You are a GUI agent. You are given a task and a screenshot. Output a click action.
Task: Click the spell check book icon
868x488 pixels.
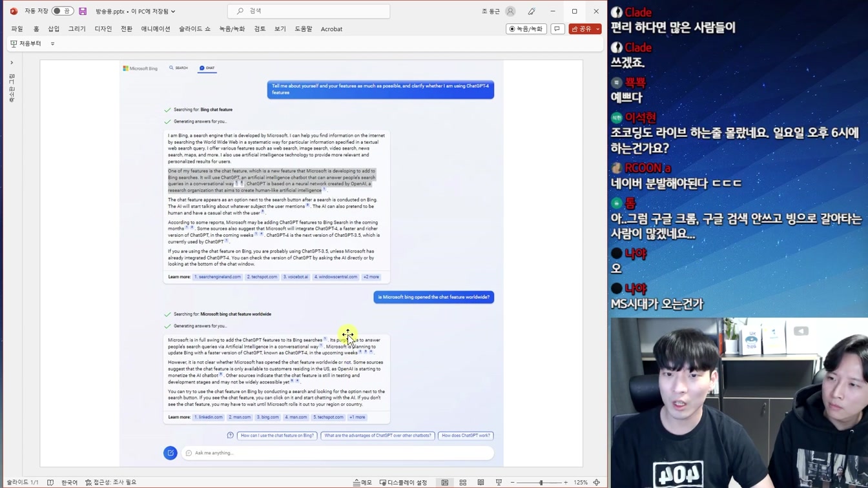tap(50, 482)
